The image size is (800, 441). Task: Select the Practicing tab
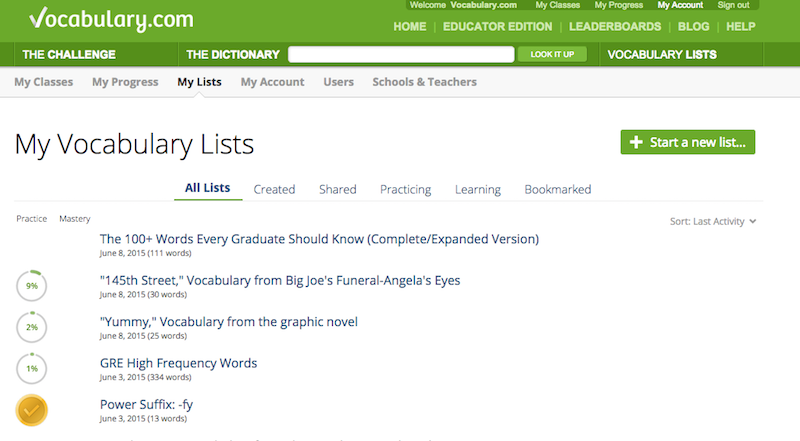405,189
